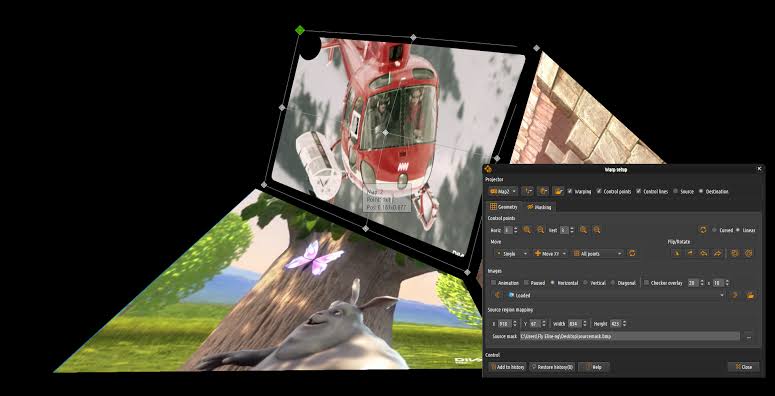Select the center control point on the helicopter image
Screen dimensions: 775x396
coord(386,132)
